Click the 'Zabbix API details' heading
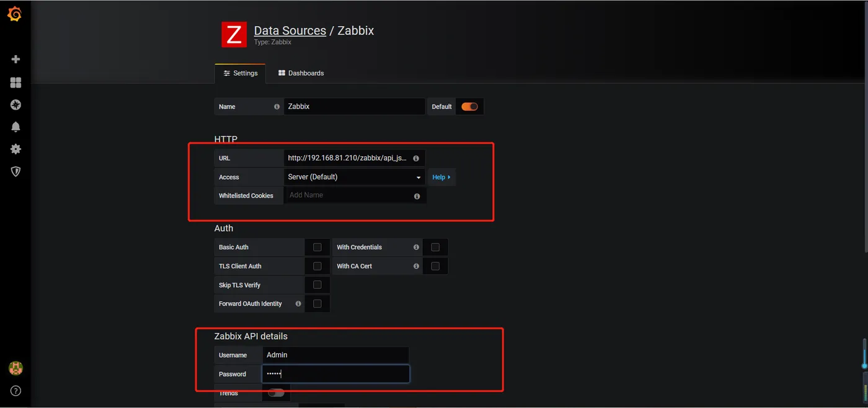This screenshot has height=408, width=868. (251, 336)
